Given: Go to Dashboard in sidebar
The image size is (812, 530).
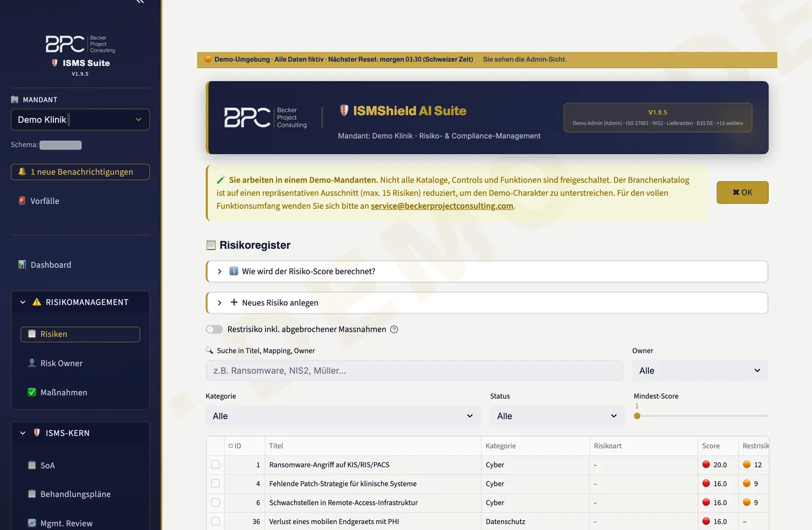Looking at the screenshot, I should (80, 264).
